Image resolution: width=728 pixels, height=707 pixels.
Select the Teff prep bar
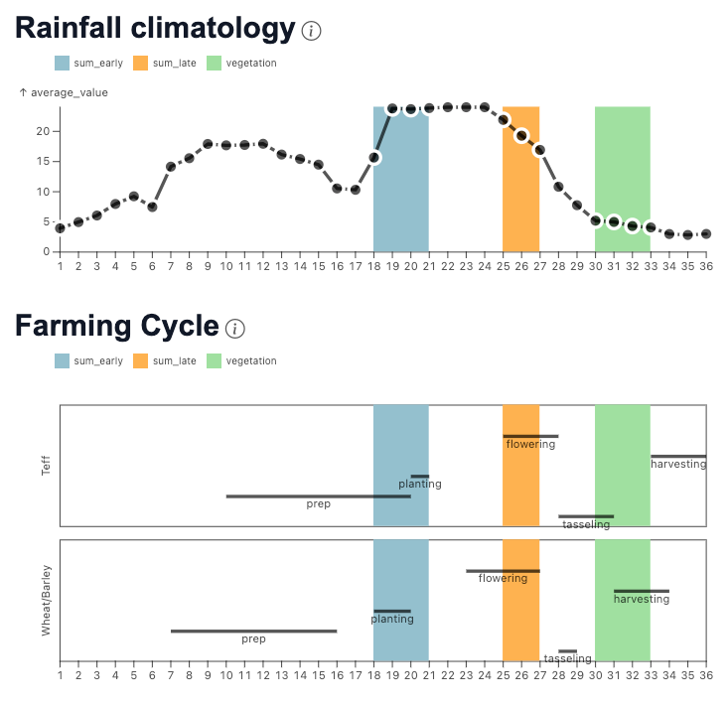(x=318, y=495)
